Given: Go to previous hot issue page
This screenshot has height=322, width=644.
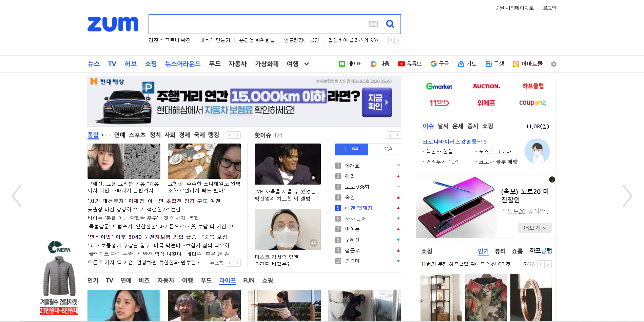Looking at the screenshot, I should [x=390, y=135].
